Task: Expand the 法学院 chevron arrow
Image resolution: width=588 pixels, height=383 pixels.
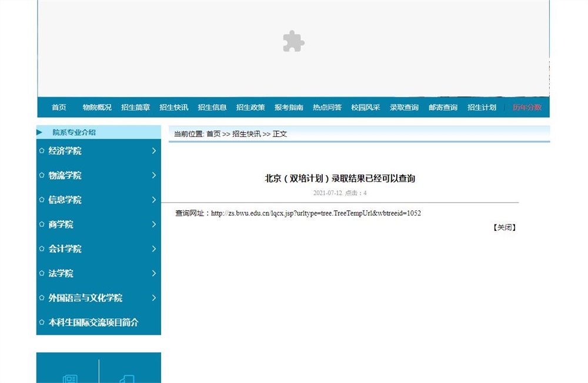Action: (153, 273)
